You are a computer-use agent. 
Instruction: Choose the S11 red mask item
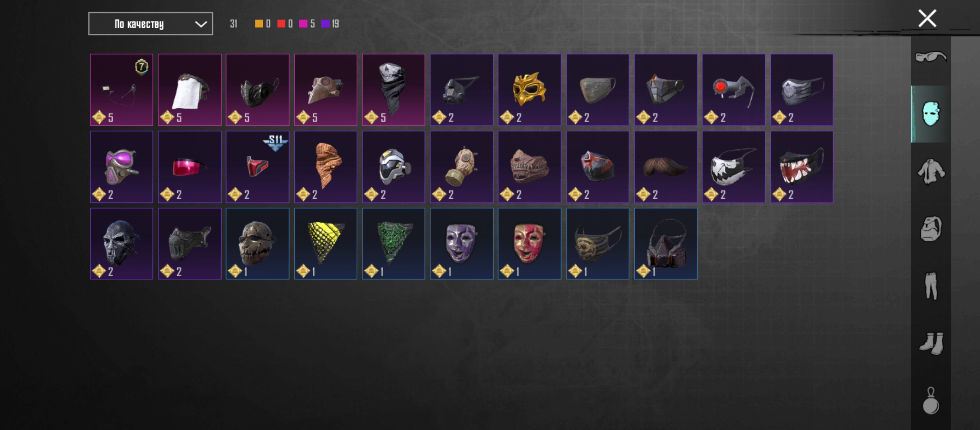point(257,167)
